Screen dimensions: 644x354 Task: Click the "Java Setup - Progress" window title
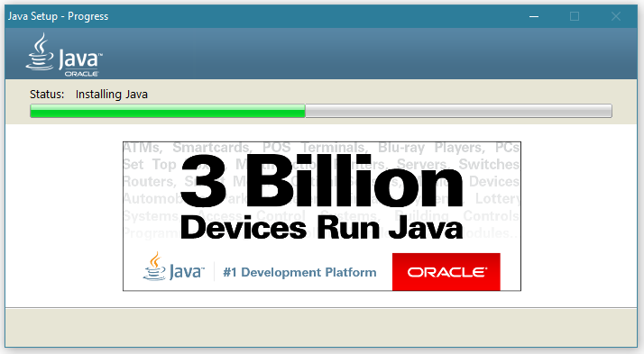[59, 16]
